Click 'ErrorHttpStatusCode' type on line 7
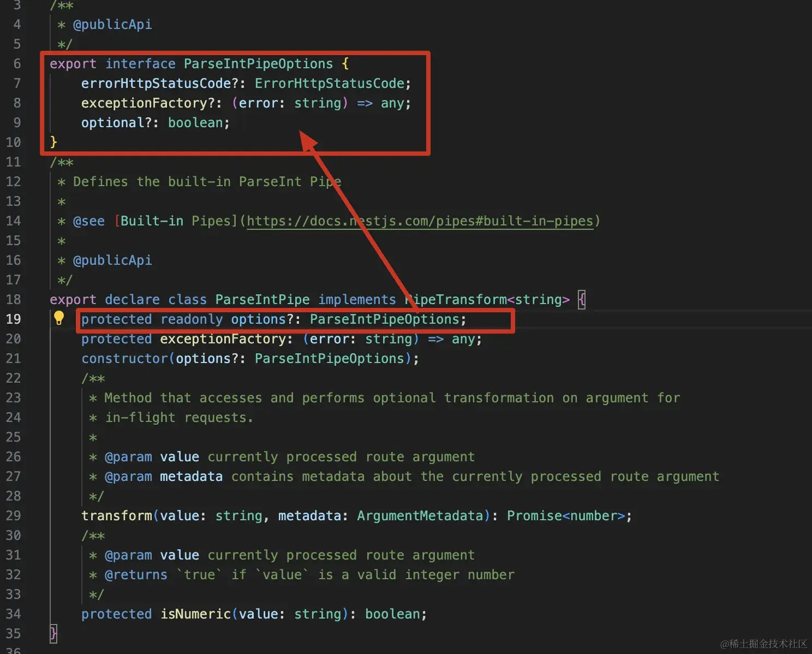 point(330,84)
